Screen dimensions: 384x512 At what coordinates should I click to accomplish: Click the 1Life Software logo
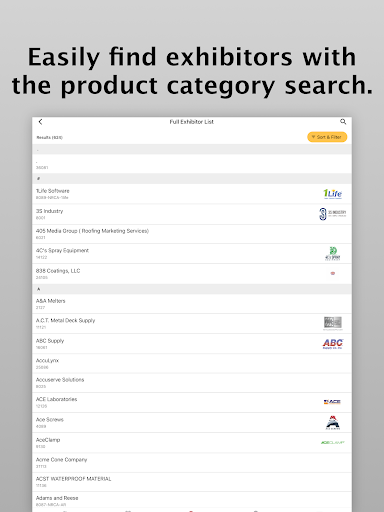[x=333, y=194]
